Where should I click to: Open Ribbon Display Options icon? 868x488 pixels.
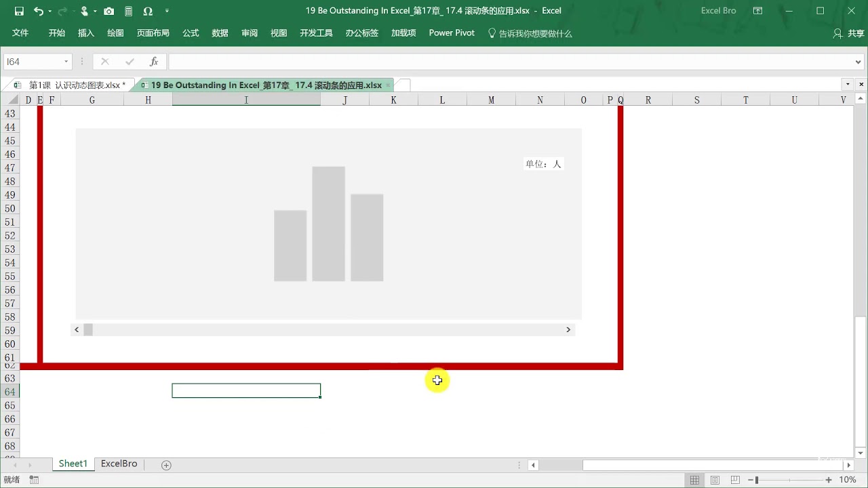[758, 11]
